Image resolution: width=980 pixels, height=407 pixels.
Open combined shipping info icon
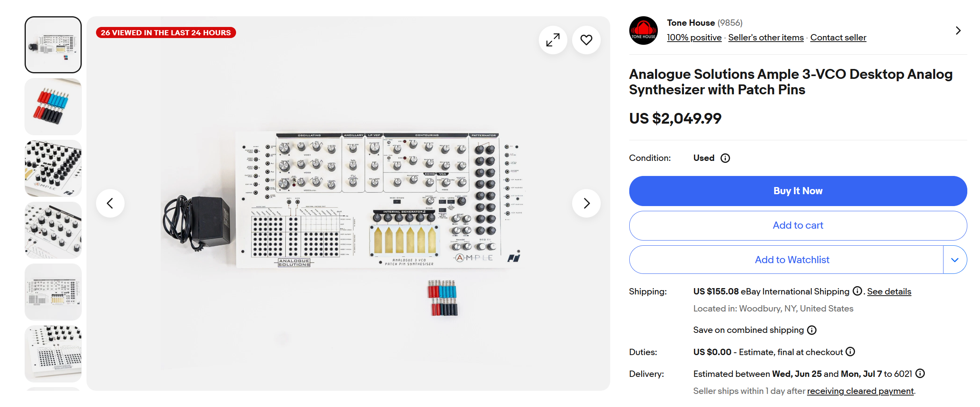coord(812,330)
